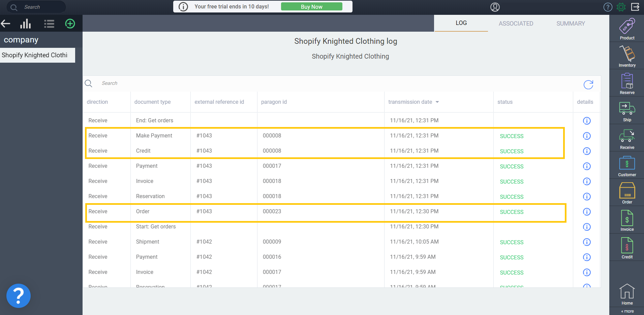
Task: Click SUCCESS status for Invoice #1043
Action: (x=512, y=182)
